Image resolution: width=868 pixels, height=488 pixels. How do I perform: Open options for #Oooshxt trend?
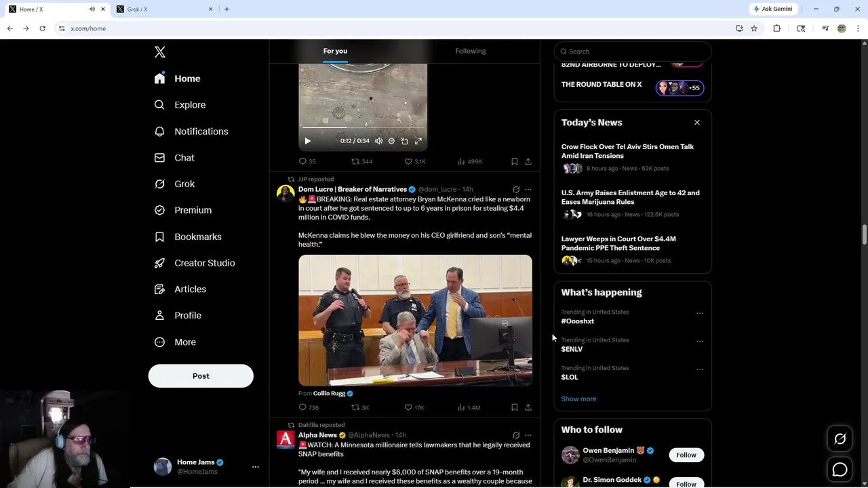[700, 313]
